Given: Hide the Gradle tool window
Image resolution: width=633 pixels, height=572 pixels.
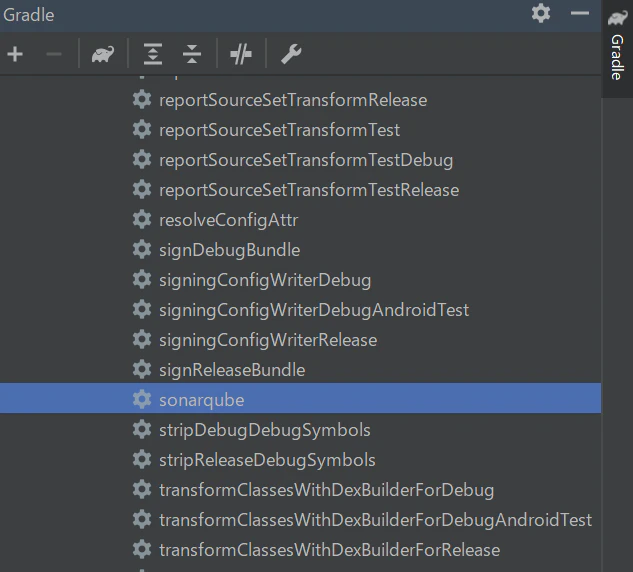Looking at the screenshot, I should pyautogui.click(x=580, y=14).
